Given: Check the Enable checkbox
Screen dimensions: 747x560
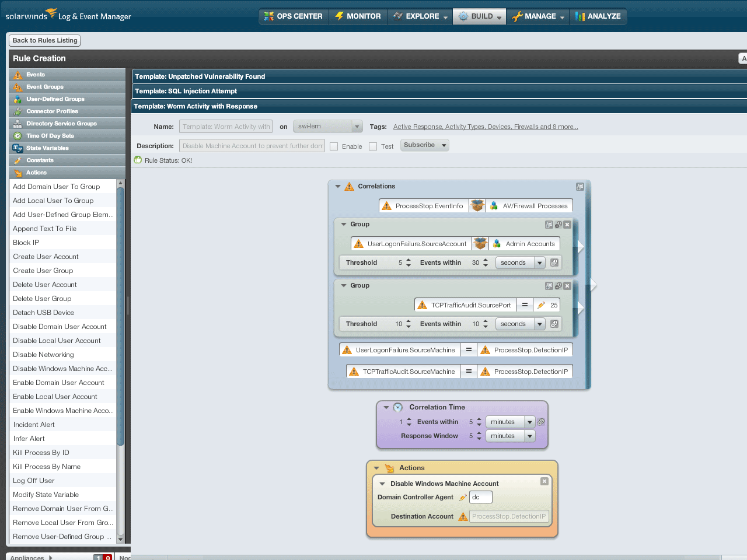Looking at the screenshot, I should (334, 146).
